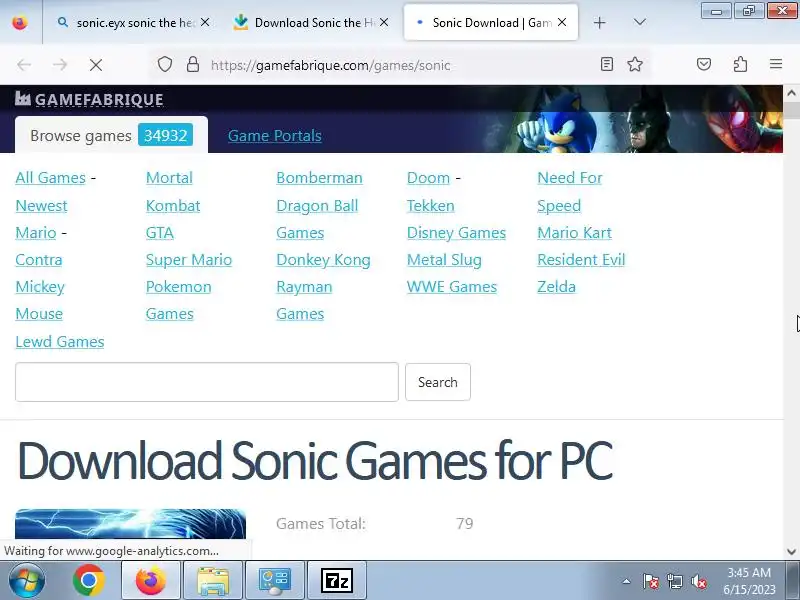Open the Doom link

pyautogui.click(x=428, y=178)
